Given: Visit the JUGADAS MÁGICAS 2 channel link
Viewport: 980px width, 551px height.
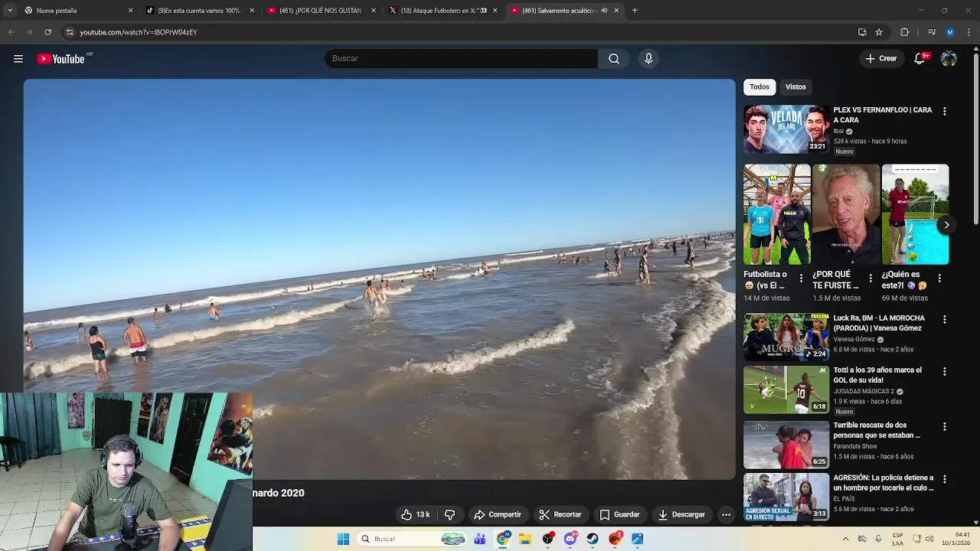Looking at the screenshot, I should tap(864, 392).
